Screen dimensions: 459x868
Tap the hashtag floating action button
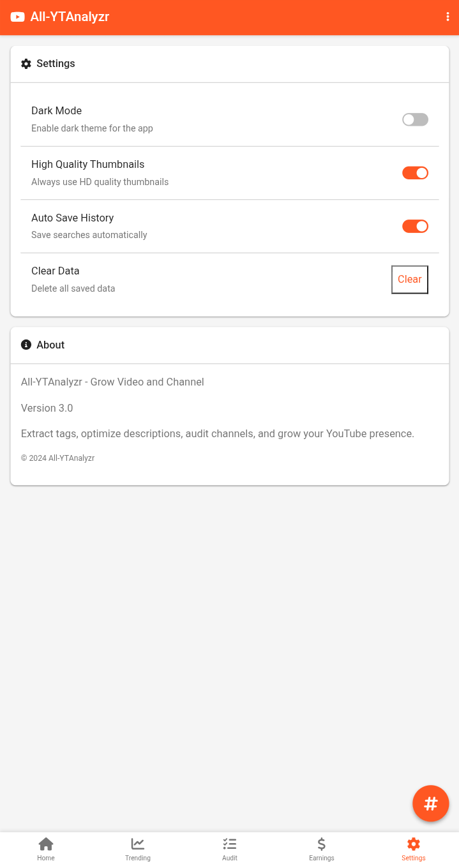(431, 804)
